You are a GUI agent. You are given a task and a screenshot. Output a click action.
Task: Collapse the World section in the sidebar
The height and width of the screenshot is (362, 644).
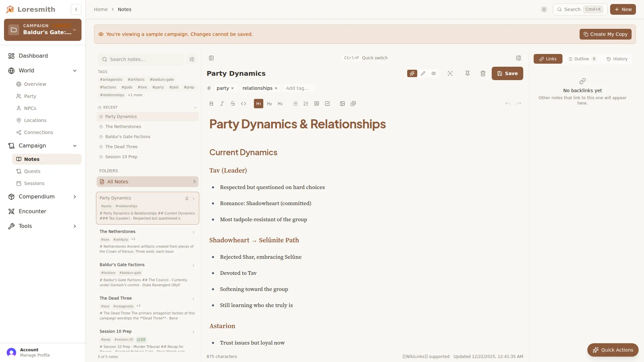tap(74, 70)
